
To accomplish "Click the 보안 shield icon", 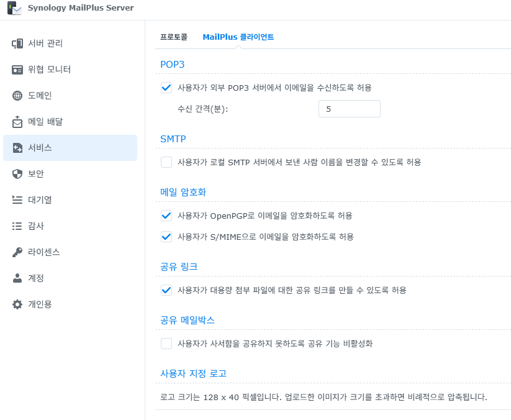I will tap(17, 174).
